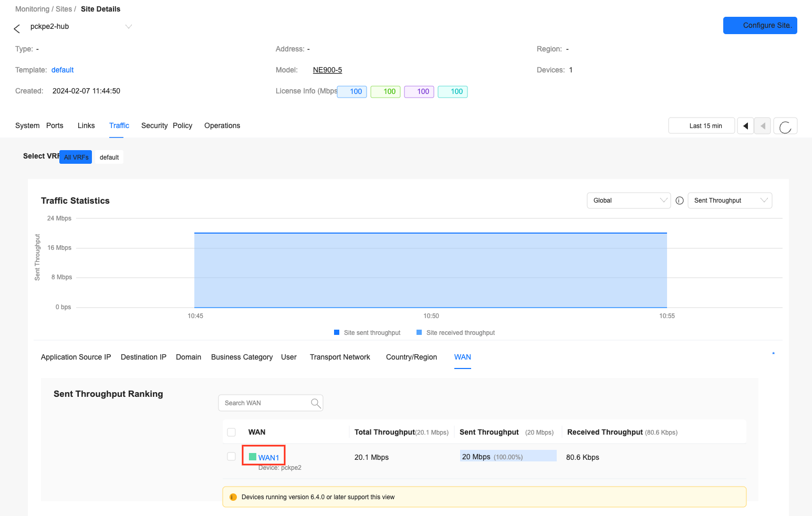The image size is (812, 516).
Task: Open the Global scope dropdown
Action: [629, 201]
